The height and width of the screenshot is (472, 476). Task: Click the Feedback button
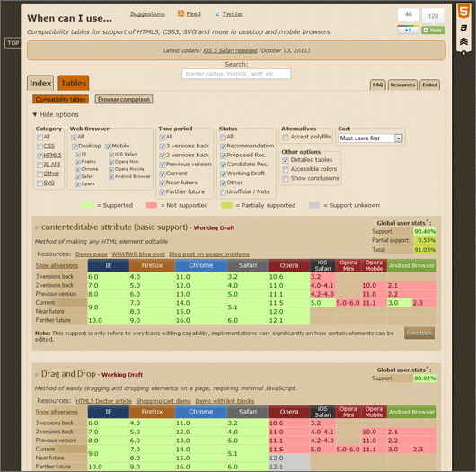[x=419, y=334]
